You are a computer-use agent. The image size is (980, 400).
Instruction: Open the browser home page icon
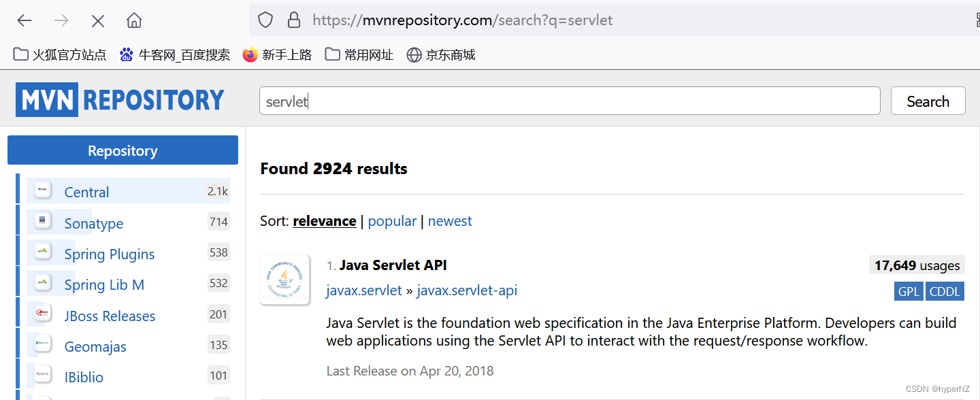click(134, 20)
